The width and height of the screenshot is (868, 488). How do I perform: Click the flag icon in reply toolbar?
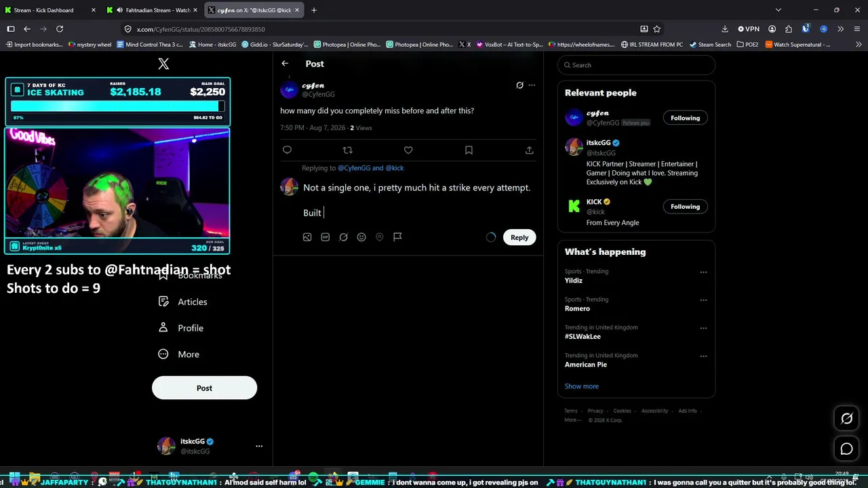click(397, 237)
